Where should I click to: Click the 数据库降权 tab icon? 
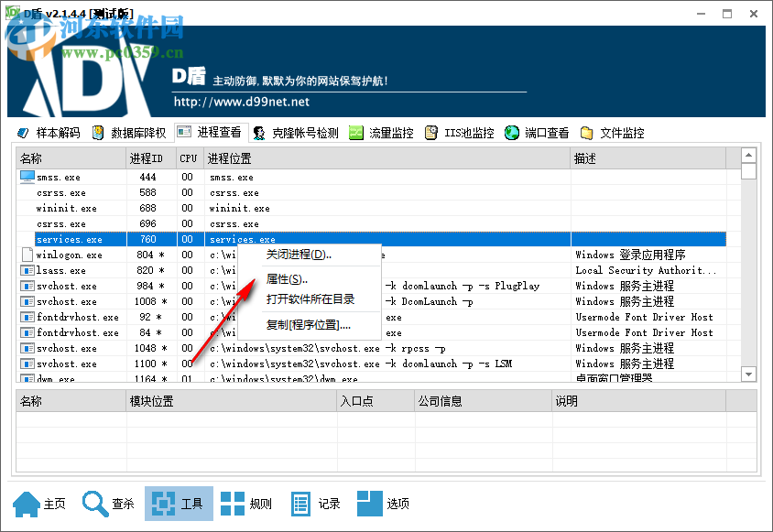point(98,133)
